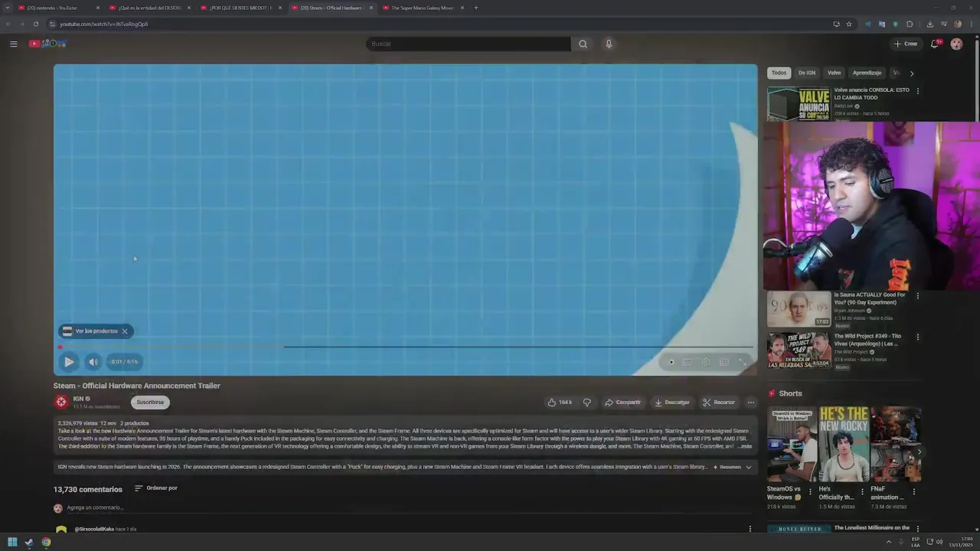Open the notifications bell

click(934, 44)
